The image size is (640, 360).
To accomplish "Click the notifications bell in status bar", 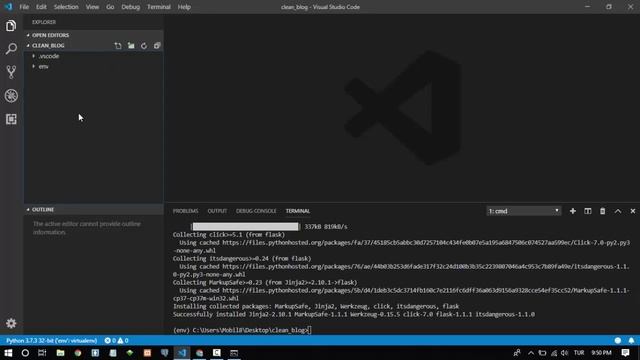I will pos(631,340).
